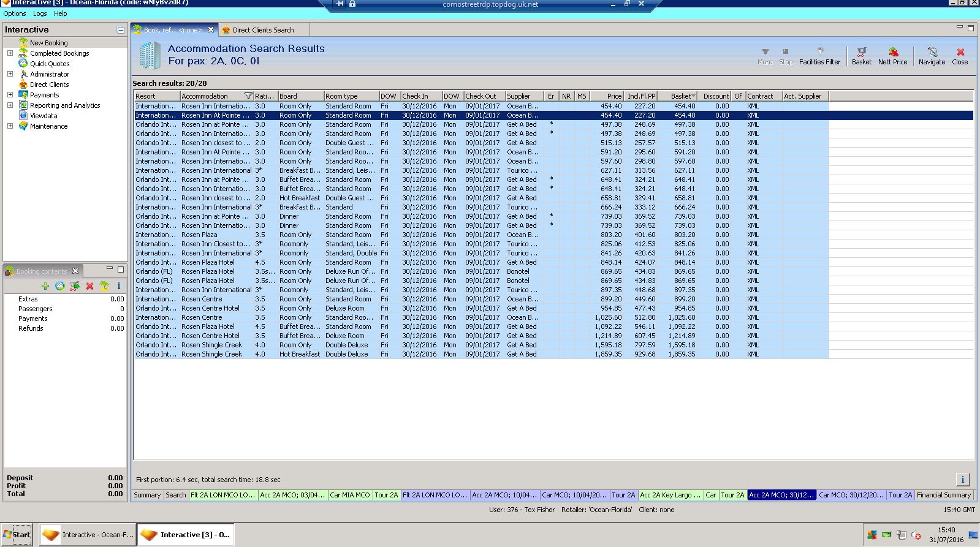Screen dimensions: 980x547
Task: Open the More dropdown in the toolbar
Action: point(765,56)
